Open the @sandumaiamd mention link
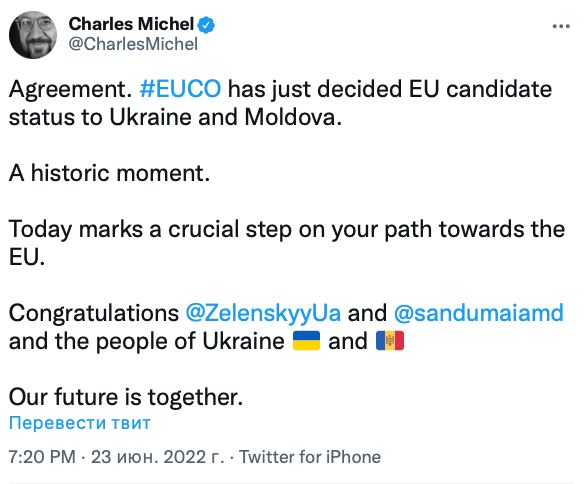 click(x=479, y=313)
